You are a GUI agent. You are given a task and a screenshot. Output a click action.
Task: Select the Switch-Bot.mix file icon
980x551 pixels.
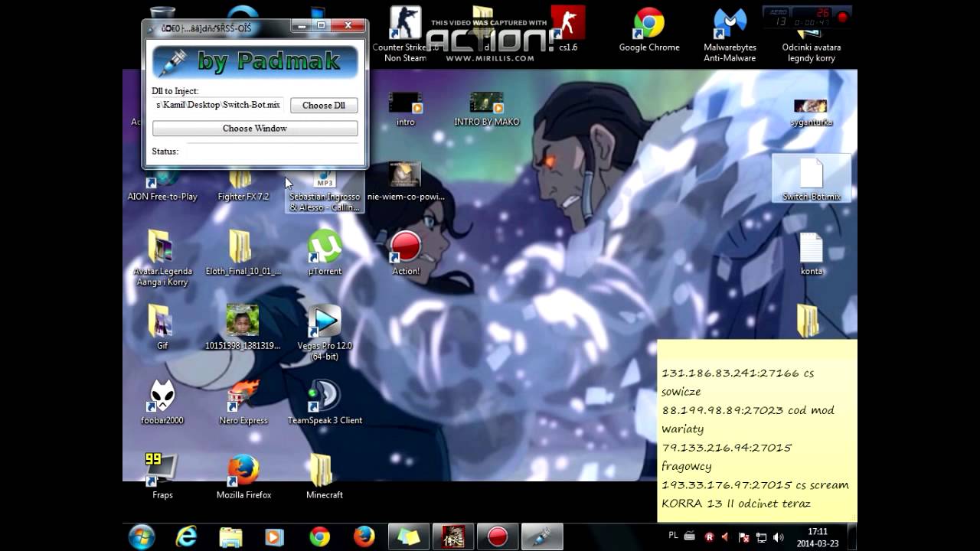pos(811,180)
